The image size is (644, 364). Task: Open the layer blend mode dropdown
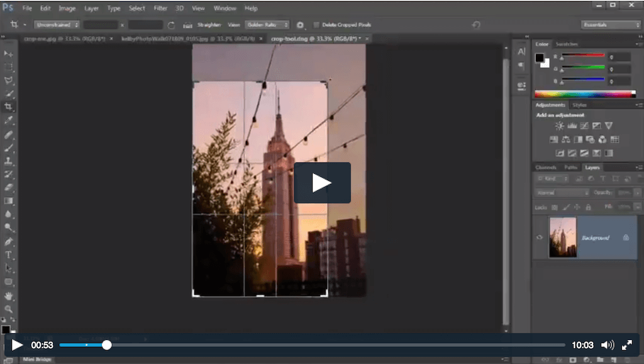pos(563,191)
